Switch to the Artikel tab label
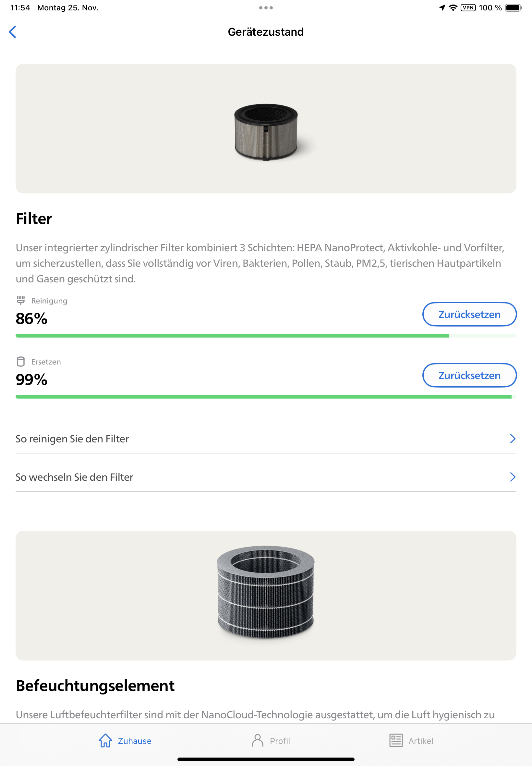The width and height of the screenshot is (532, 766). pos(421,741)
